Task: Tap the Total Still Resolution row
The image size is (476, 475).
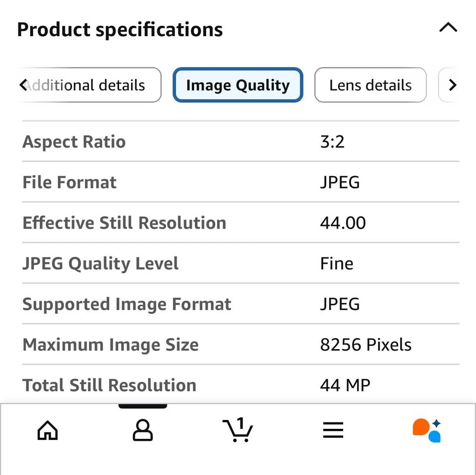Action: 240,385
